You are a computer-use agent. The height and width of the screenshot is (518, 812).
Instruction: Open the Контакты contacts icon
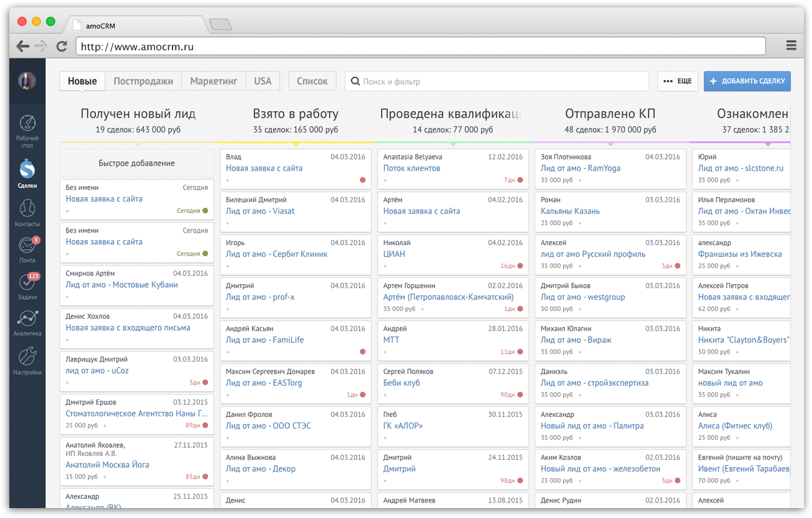click(x=27, y=208)
